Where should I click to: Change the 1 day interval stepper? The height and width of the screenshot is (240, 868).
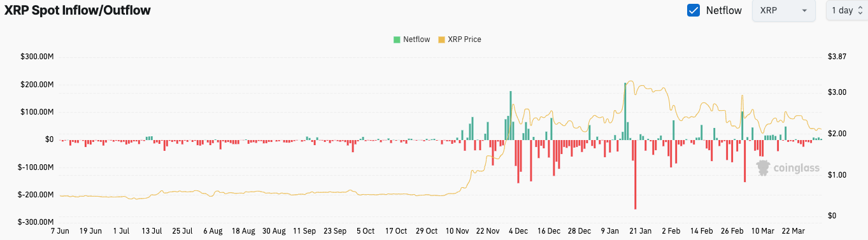pyautogui.click(x=847, y=10)
